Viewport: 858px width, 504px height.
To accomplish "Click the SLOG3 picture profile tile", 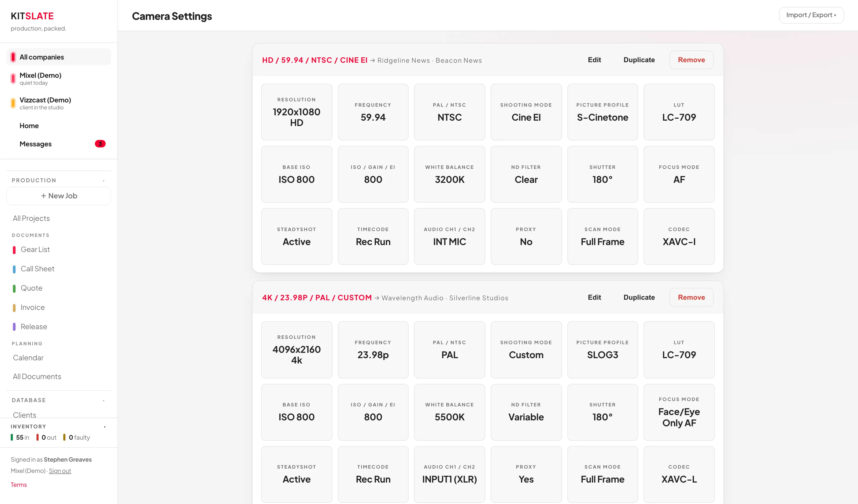I will click(602, 350).
